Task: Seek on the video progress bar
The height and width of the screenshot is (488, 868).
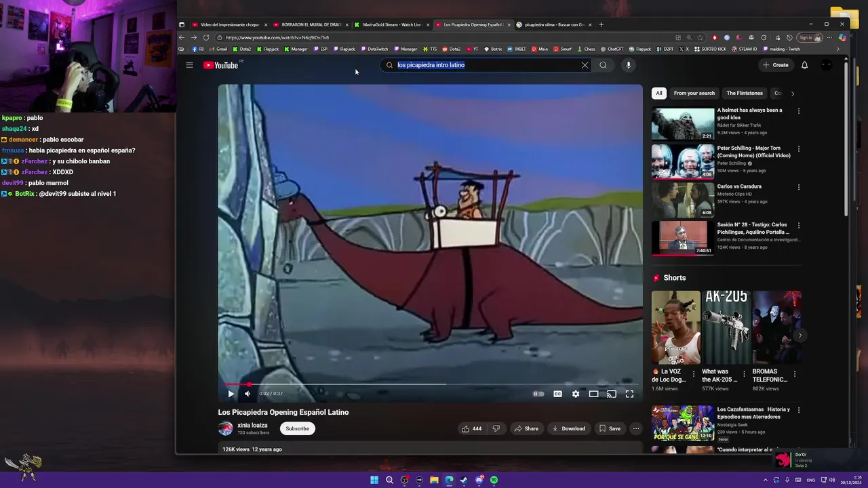Action: (x=430, y=384)
